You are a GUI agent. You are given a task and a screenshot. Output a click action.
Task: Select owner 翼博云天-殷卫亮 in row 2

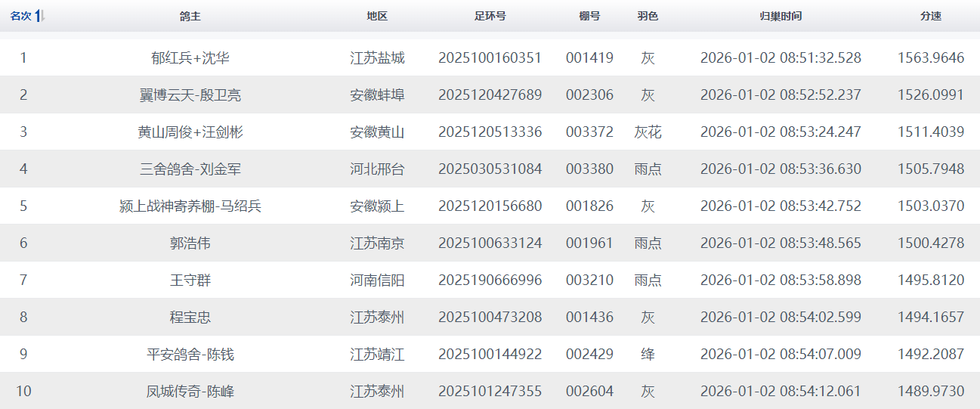(x=190, y=95)
